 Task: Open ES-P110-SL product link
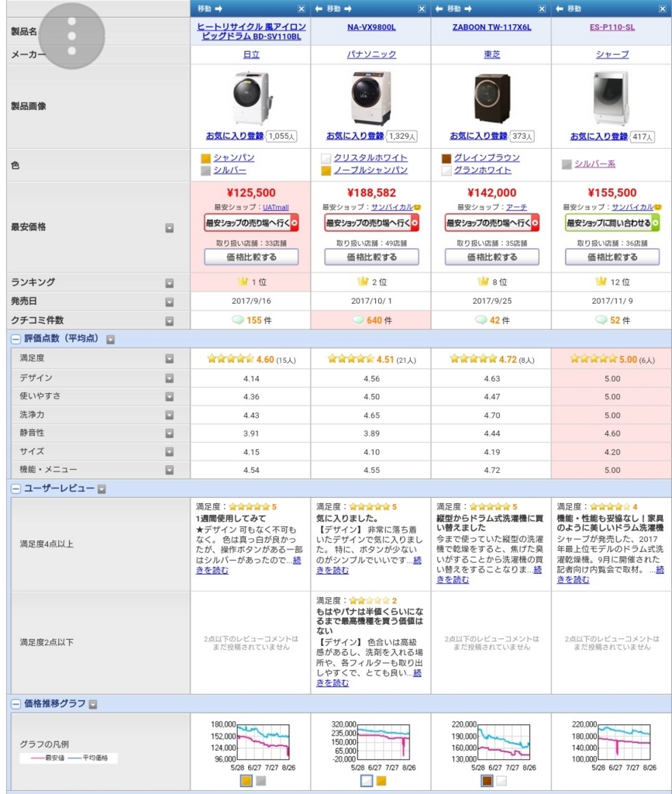click(x=612, y=27)
